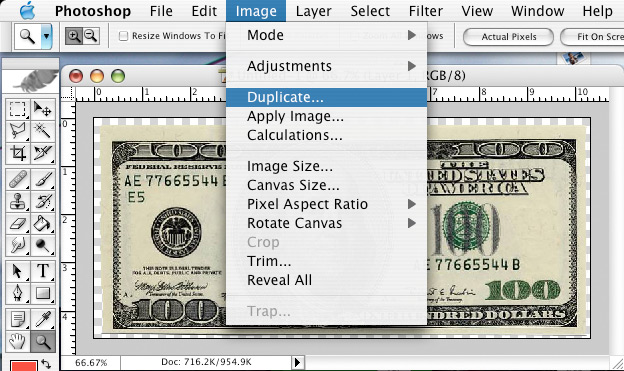Select the Dodge tool
This screenshot has width=624, height=371.
pyautogui.click(x=43, y=245)
